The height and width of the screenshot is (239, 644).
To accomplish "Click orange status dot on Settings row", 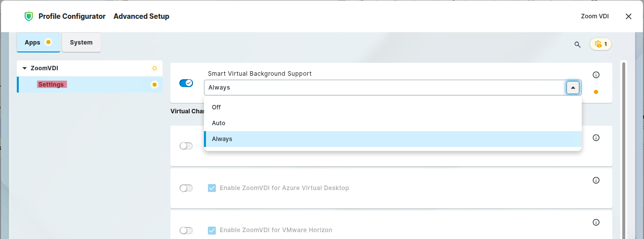I will 154,85.
